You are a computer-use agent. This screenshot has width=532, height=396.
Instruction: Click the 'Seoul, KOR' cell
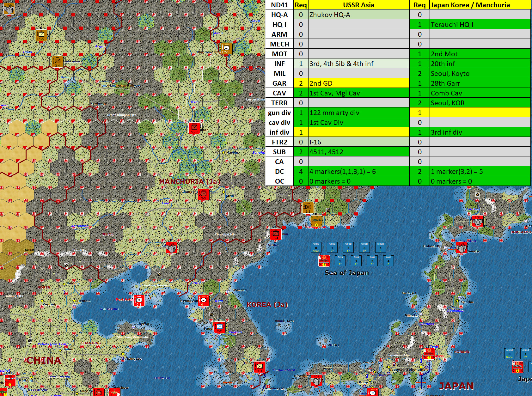pyautogui.click(x=480, y=103)
